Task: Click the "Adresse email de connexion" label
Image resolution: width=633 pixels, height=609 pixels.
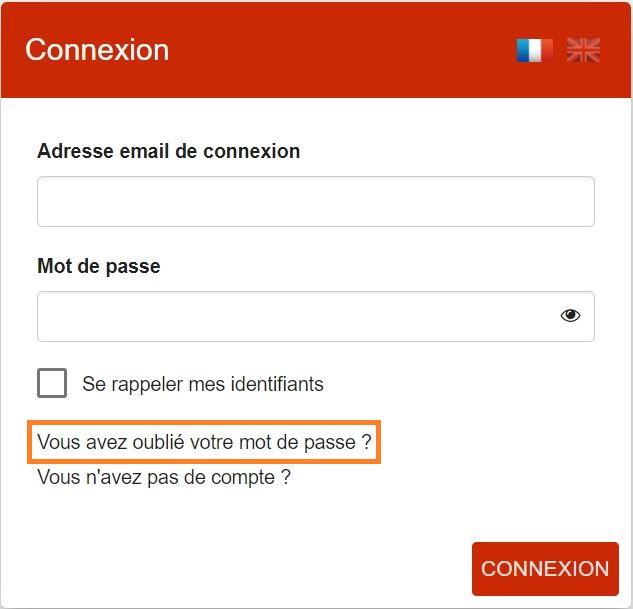Action: coord(168,152)
